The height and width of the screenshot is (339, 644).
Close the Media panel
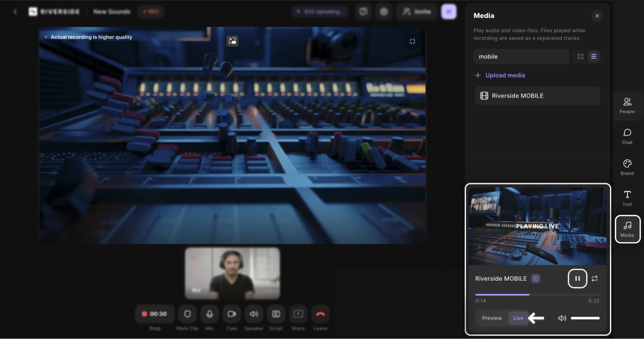click(x=597, y=16)
